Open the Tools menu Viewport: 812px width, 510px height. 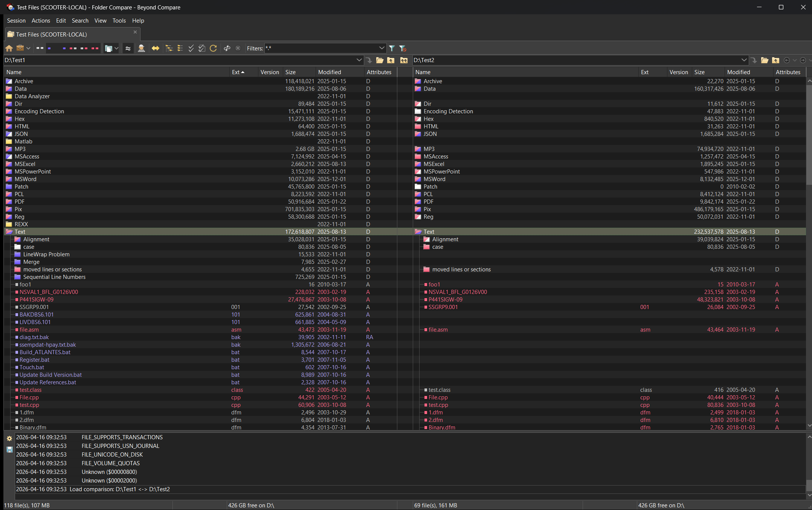pyautogui.click(x=119, y=21)
